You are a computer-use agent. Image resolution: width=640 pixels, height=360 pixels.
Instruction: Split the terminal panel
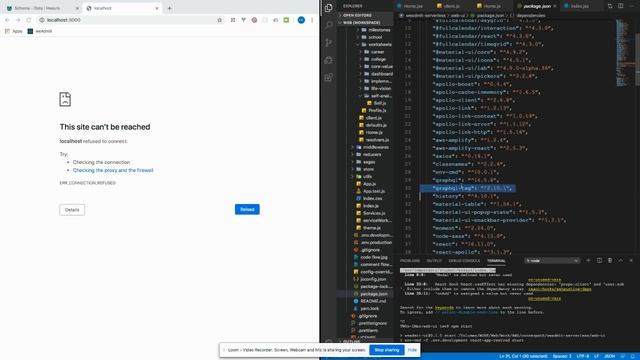tap(599, 260)
